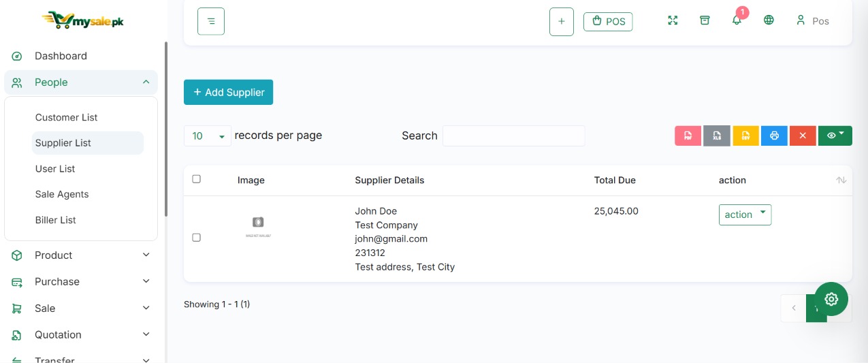Open User List
Viewport: 868px width, 363px height.
[x=55, y=169]
